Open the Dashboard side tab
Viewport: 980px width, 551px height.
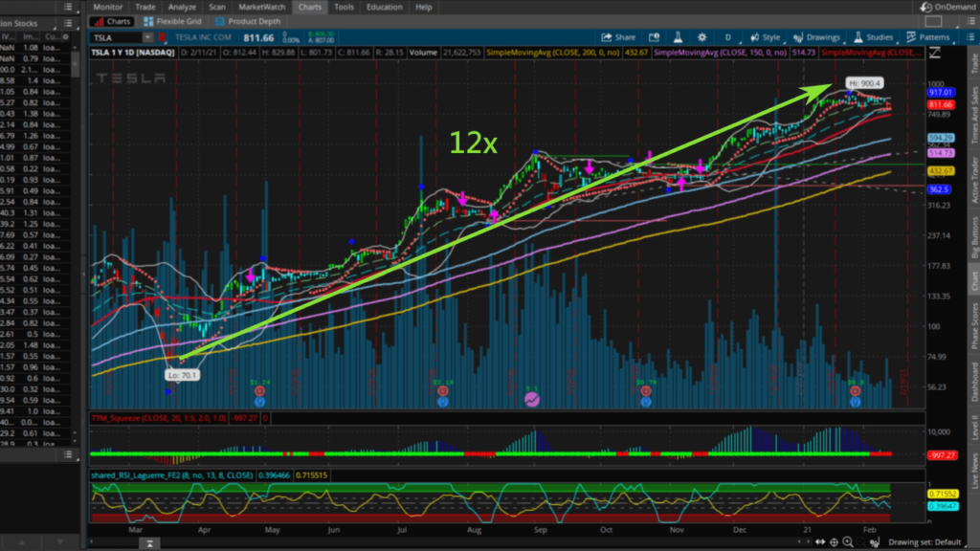tap(973, 382)
